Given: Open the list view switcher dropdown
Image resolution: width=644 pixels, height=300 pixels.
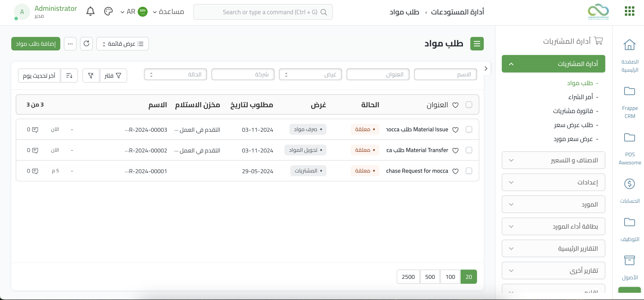Looking at the screenshot, I should (123, 44).
